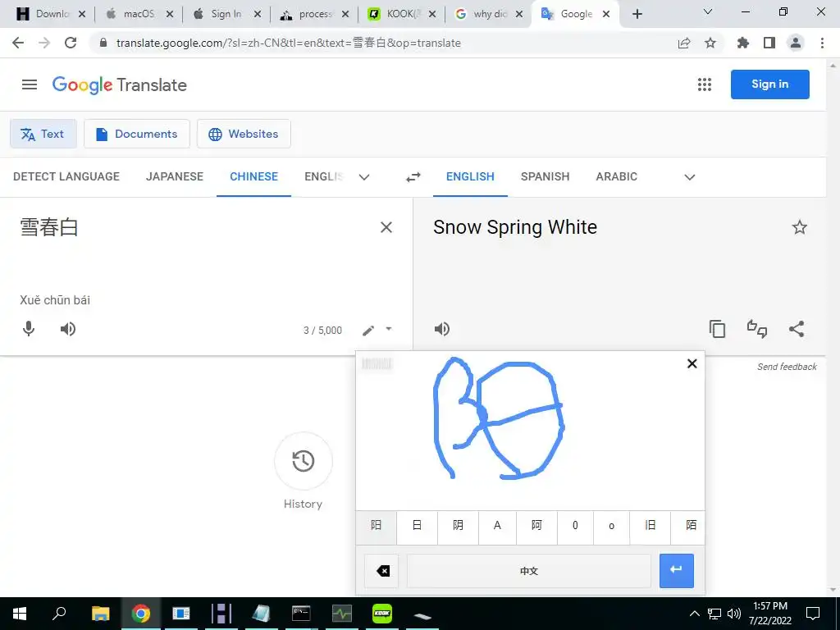The height and width of the screenshot is (630, 840).
Task: Share this page from the address bar
Action: (684, 43)
